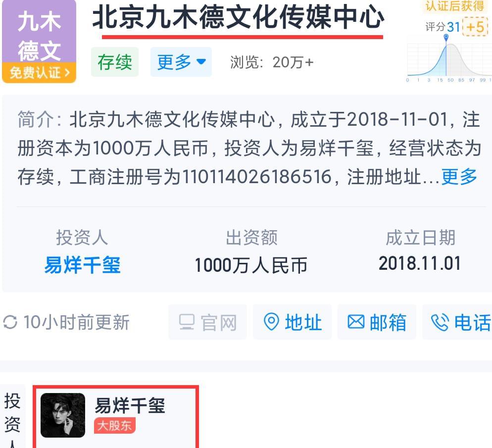
Task: Open the 易烊千玺 shareholder avatar photo
Action: tap(63, 415)
